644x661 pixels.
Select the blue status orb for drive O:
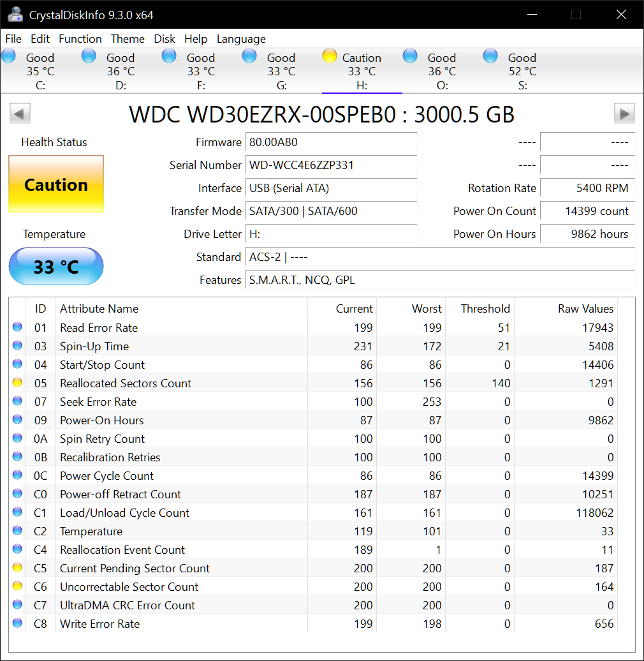point(410,56)
